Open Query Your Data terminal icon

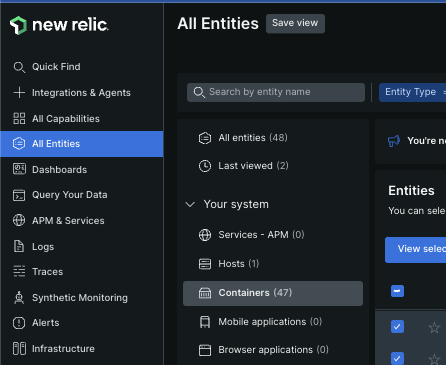click(x=19, y=195)
